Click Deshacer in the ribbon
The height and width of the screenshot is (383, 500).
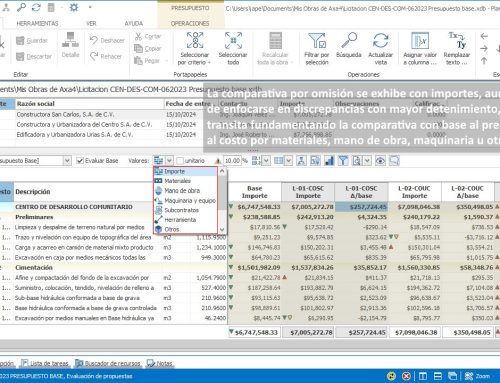(107, 40)
